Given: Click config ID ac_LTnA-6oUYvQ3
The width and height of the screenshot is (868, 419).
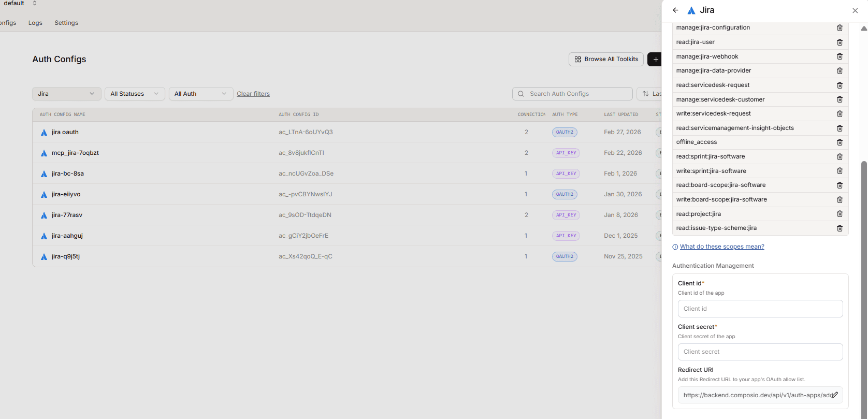Looking at the screenshot, I should click(x=306, y=132).
